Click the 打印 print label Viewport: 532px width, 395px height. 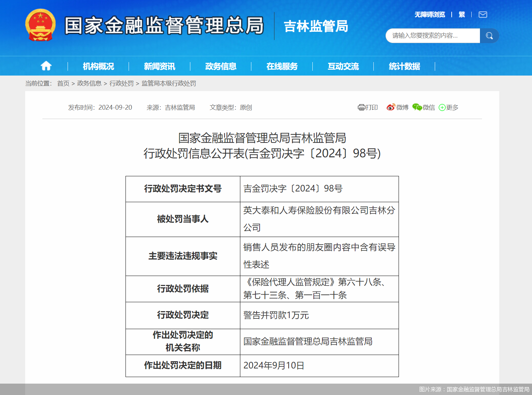click(x=371, y=108)
